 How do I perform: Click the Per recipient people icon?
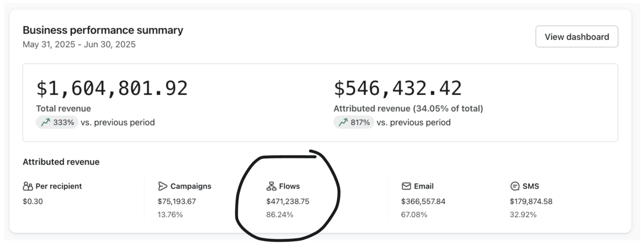click(28, 186)
